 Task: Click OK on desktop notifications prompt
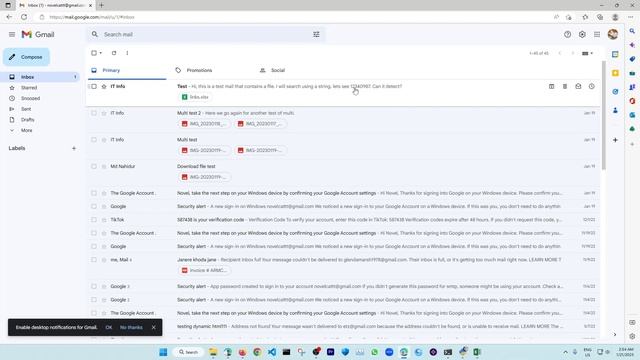pos(109,327)
